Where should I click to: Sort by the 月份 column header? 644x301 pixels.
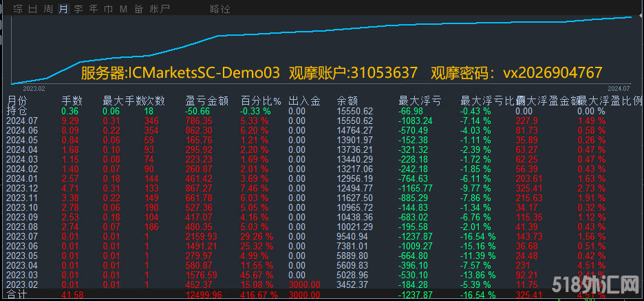tap(19, 101)
